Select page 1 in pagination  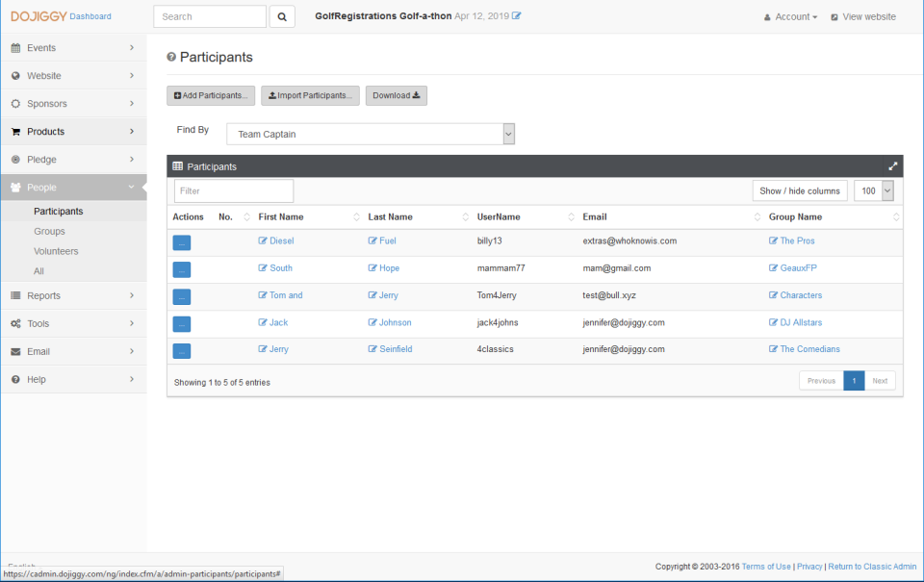click(x=854, y=381)
